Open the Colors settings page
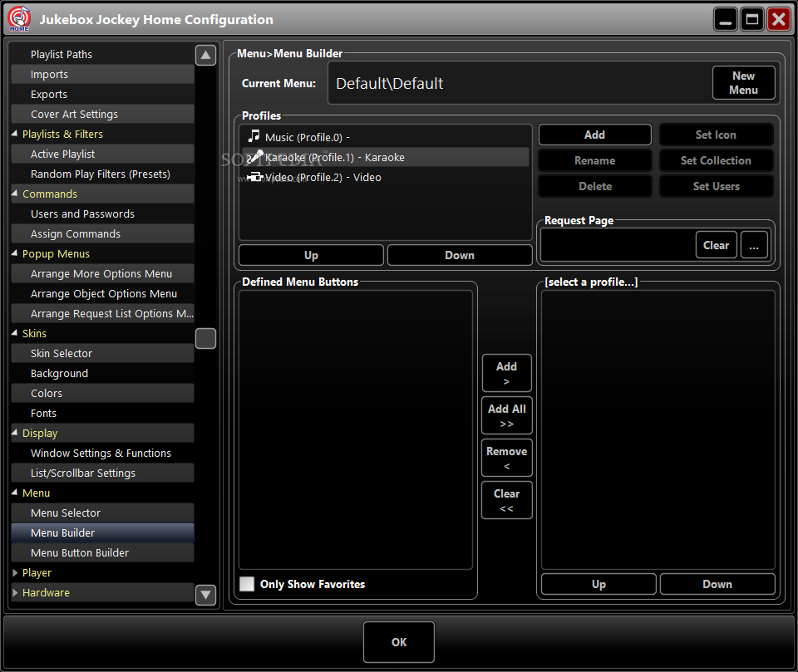The image size is (798, 672). (102, 393)
